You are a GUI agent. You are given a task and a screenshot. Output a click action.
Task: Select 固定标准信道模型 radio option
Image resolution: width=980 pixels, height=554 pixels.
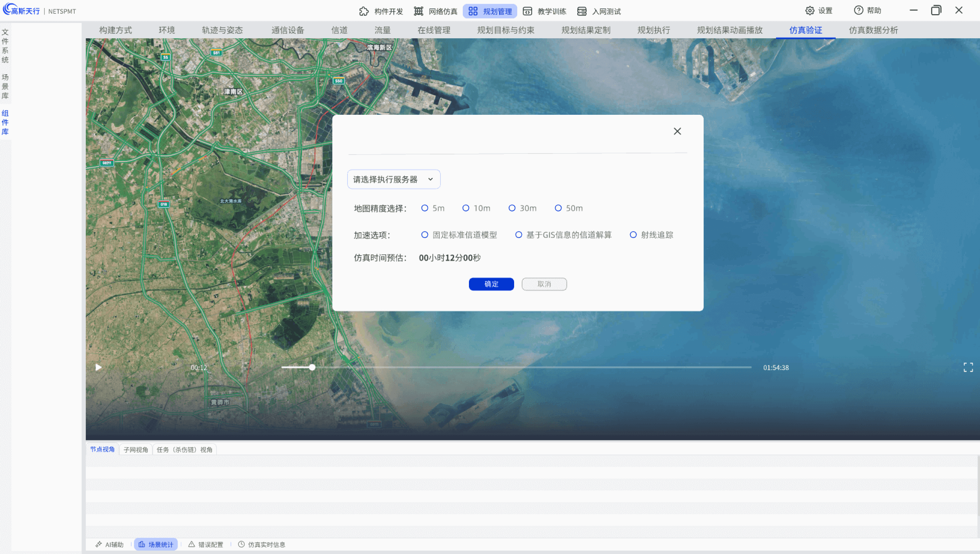click(425, 235)
